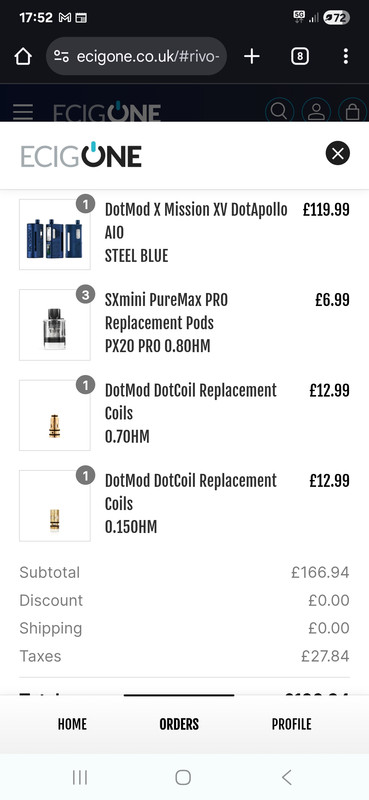This screenshot has height=800, width=369.
Task: Open the shopping bag cart icon
Action: click(353, 111)
